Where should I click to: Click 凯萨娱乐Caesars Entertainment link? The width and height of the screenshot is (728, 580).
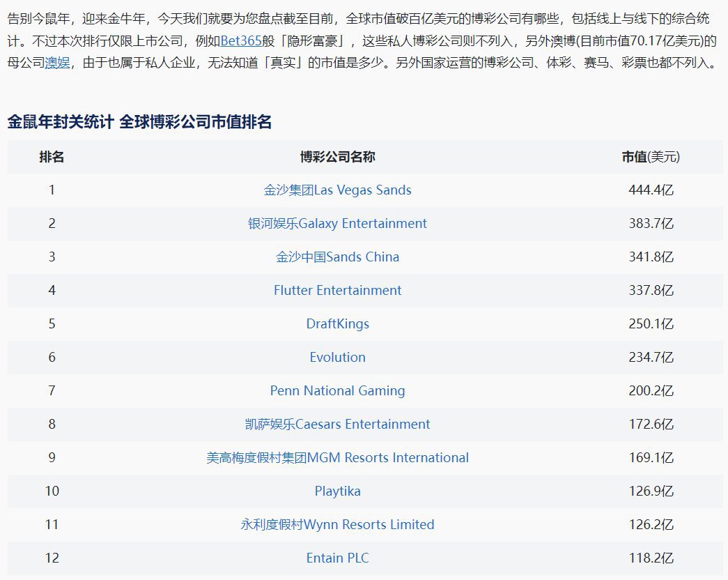point(338,425)
